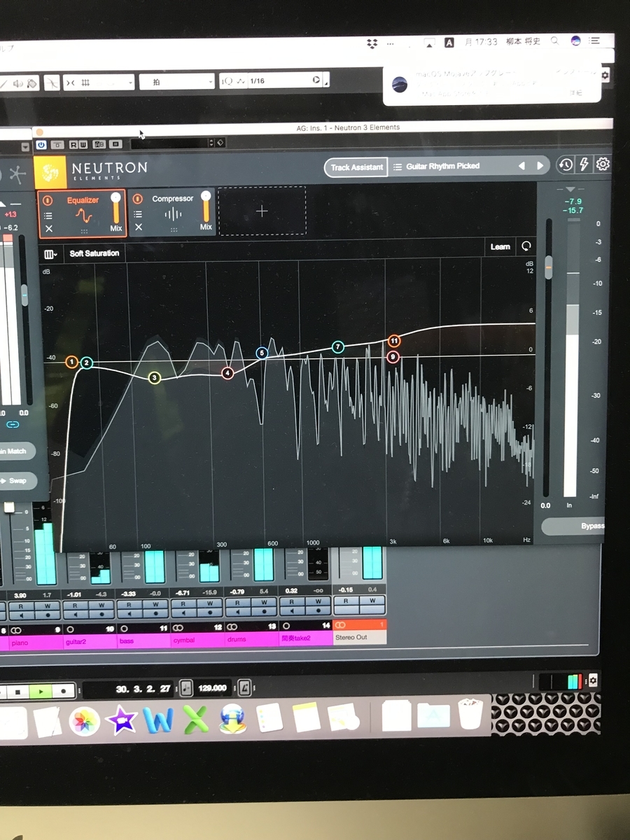
Task: Open Neutron settings gear
Action: pyautogui.click(x=603, y=164)
